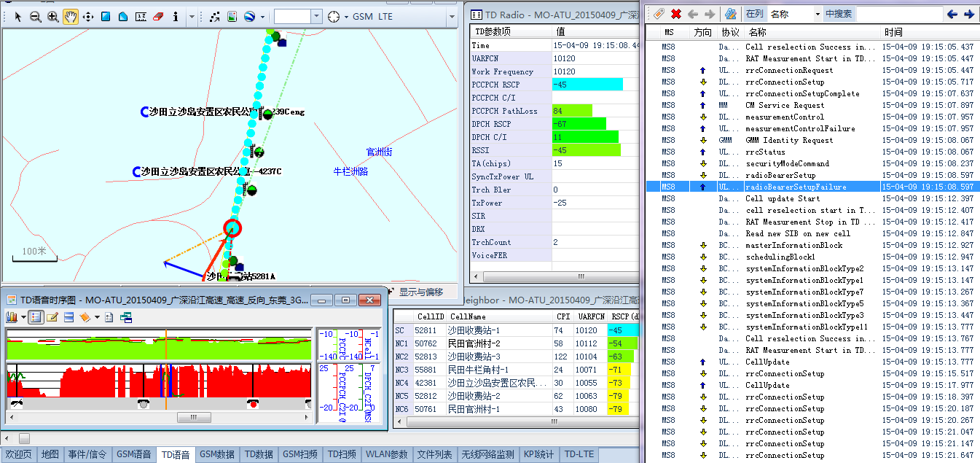Open the GSM语音 tab
This screenshot has width=980, height=463.
[x=134, y=454]
